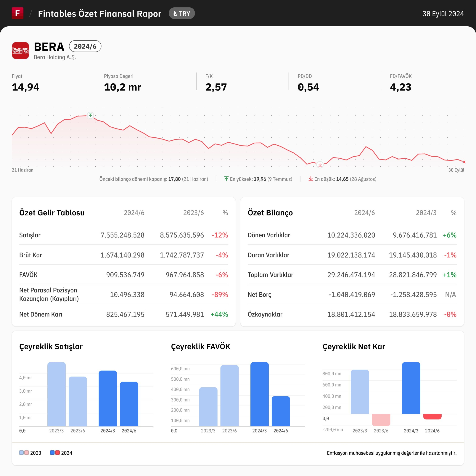Screen dimensions: 476x476
Task: Click the F/K ratio value 2,57
Action: pos(216,87)
